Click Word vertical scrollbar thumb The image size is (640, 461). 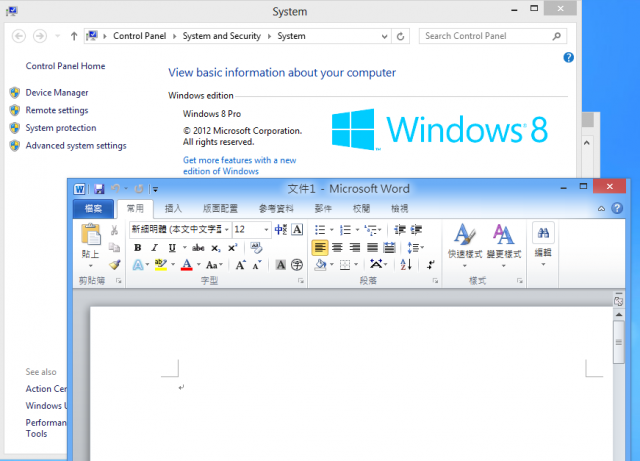coord(619,342)
